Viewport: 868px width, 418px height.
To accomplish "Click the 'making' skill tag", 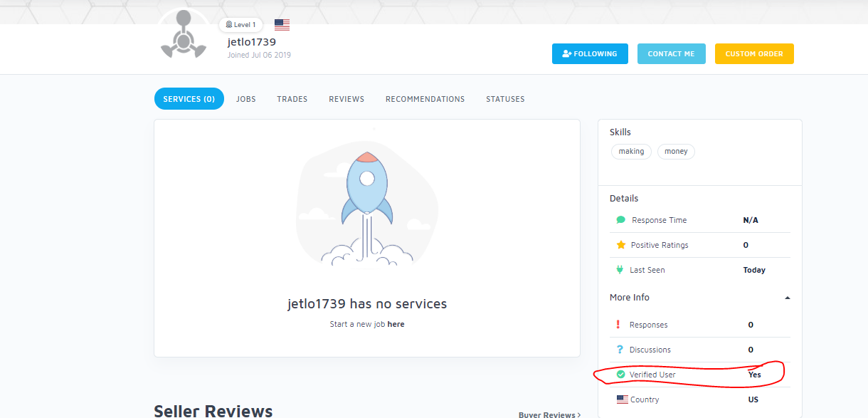I will click(x=630, y=152).
